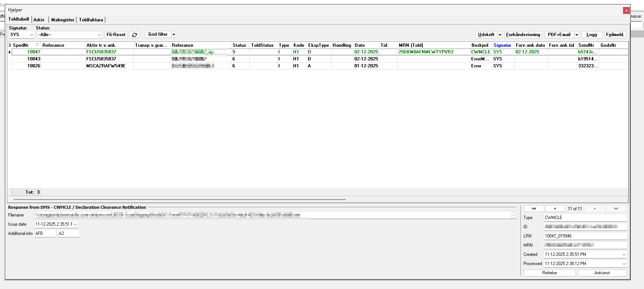
Task: Open the Grid filter dropdown arrow
Action: 174,35
